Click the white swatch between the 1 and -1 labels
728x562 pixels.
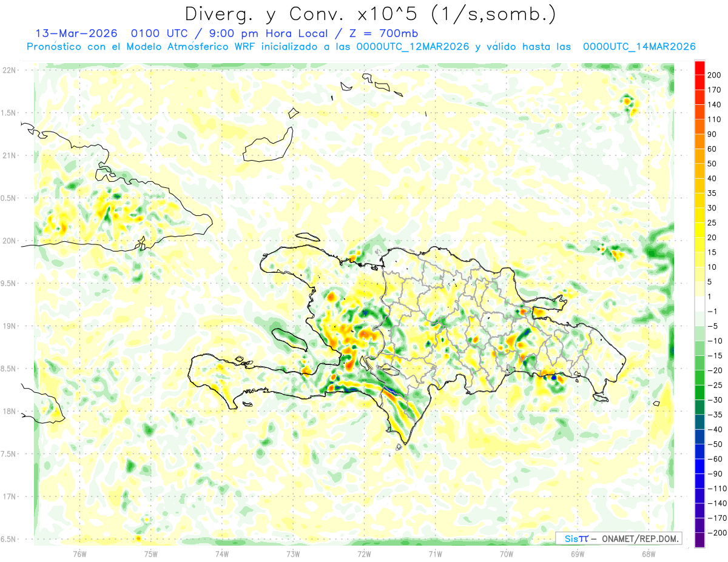pos(699,304)
